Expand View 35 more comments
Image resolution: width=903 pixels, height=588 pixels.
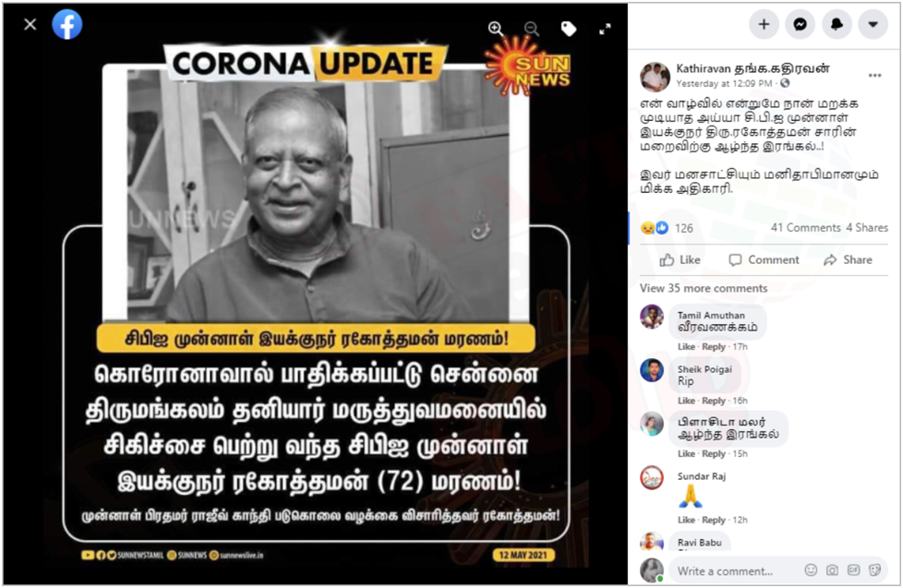click(x=704, y=288)
